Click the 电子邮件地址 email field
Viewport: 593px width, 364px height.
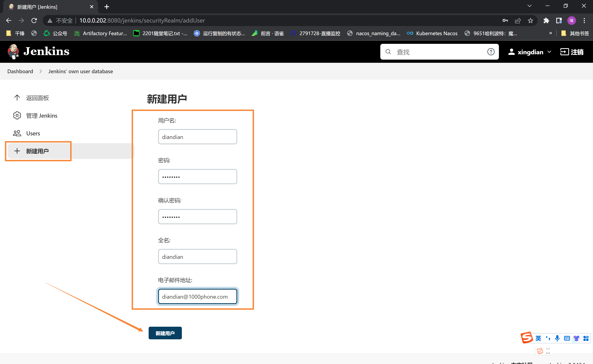click(197, 297)
